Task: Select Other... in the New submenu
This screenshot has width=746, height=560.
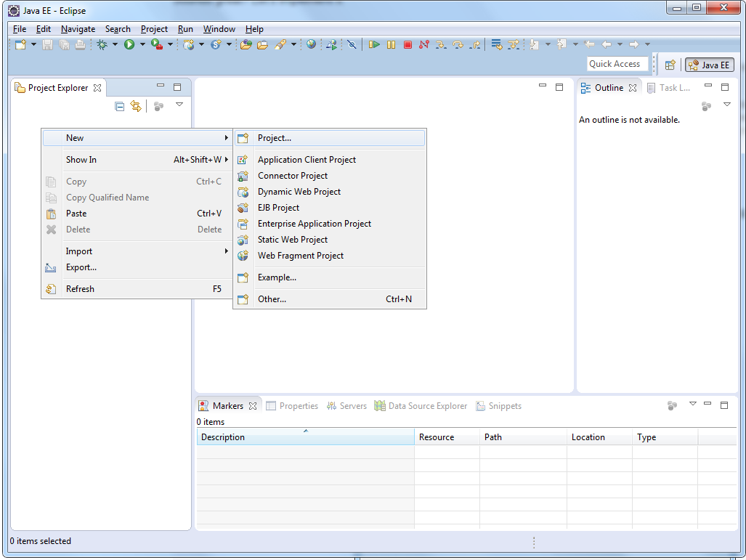Action: (330, 299)
